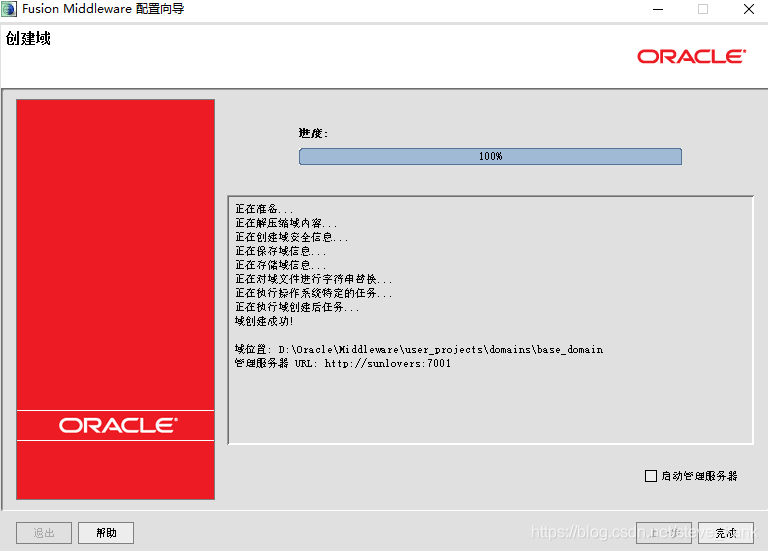Select the 正在执行操作系统特定的任务... line
The width and height of the screenshot is (768, 551).
tap(313, 293)
